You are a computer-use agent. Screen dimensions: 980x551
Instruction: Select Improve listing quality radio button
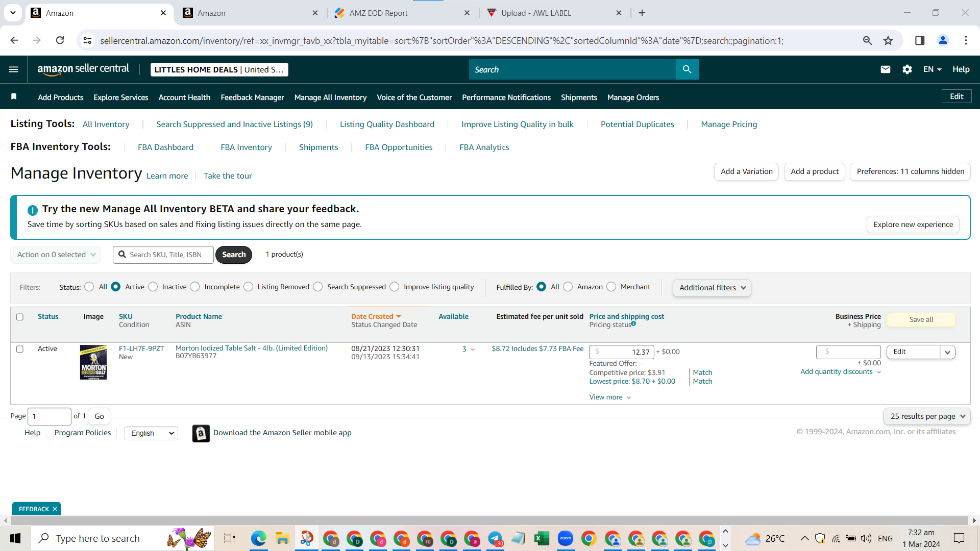(395, 287)
